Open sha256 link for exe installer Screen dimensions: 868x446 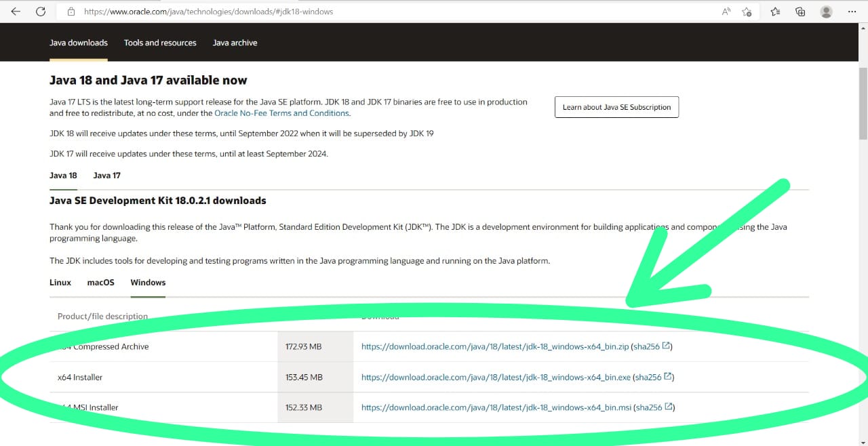pos(649,377)
